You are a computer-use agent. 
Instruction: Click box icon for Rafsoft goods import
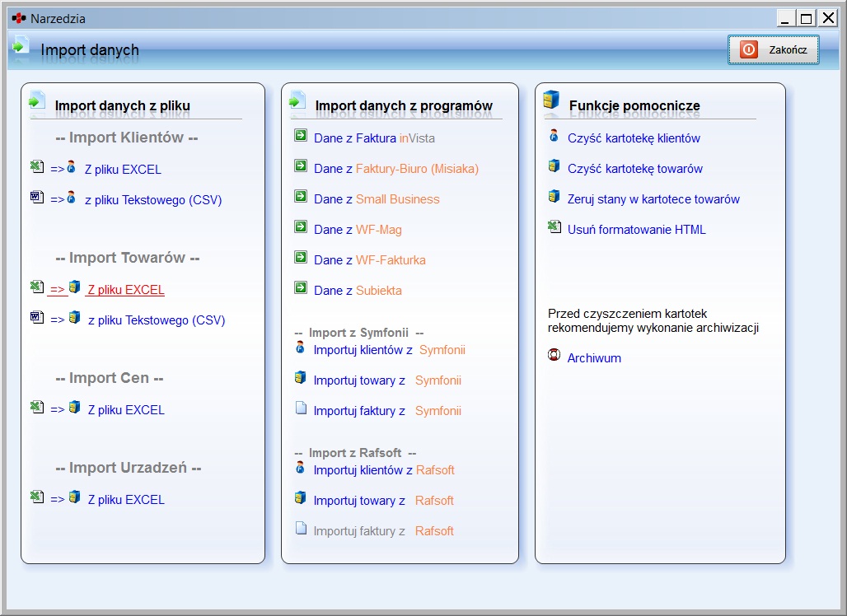click(x=301, y=497)
